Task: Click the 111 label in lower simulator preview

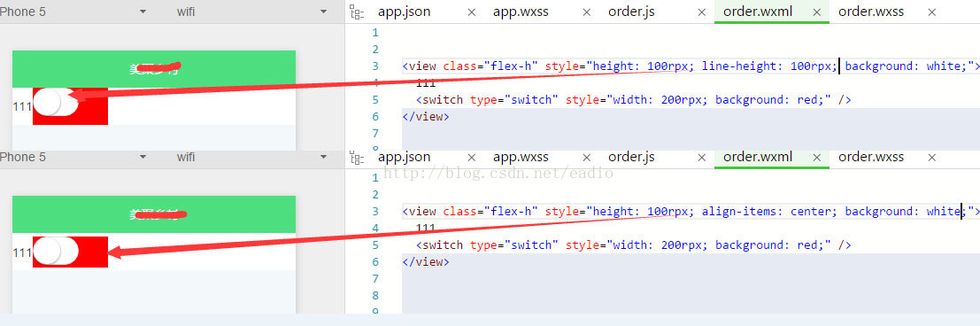Action: pos(22,252)
